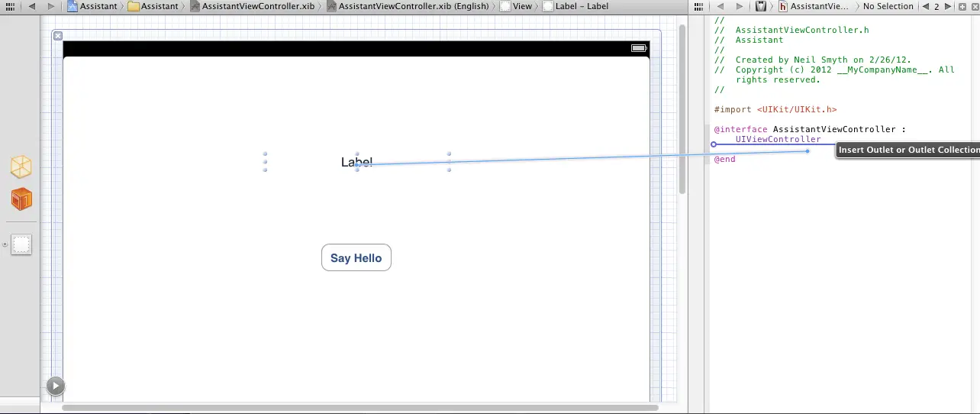The height and width of the screenshot is (414, 980).
Task: Select the View object in the dock
Action: [x=21, y=244]
